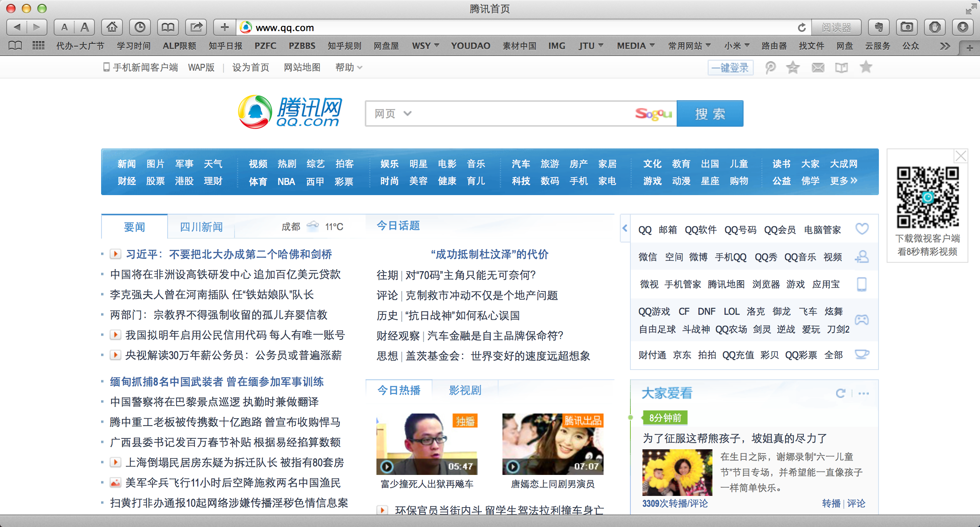This screenshot has height=527, width=980.
Task: Open the downloads arrow toolbar icon
Action: pyautogui.click(x=963, y=27)
